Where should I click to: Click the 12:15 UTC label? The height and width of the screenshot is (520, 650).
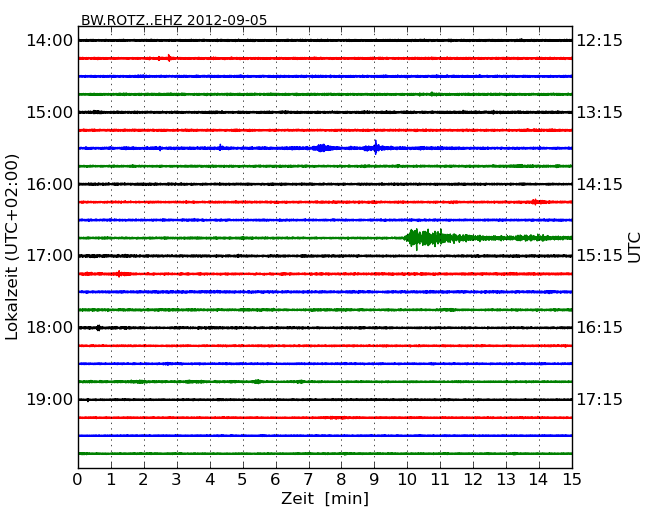(600, 41)
